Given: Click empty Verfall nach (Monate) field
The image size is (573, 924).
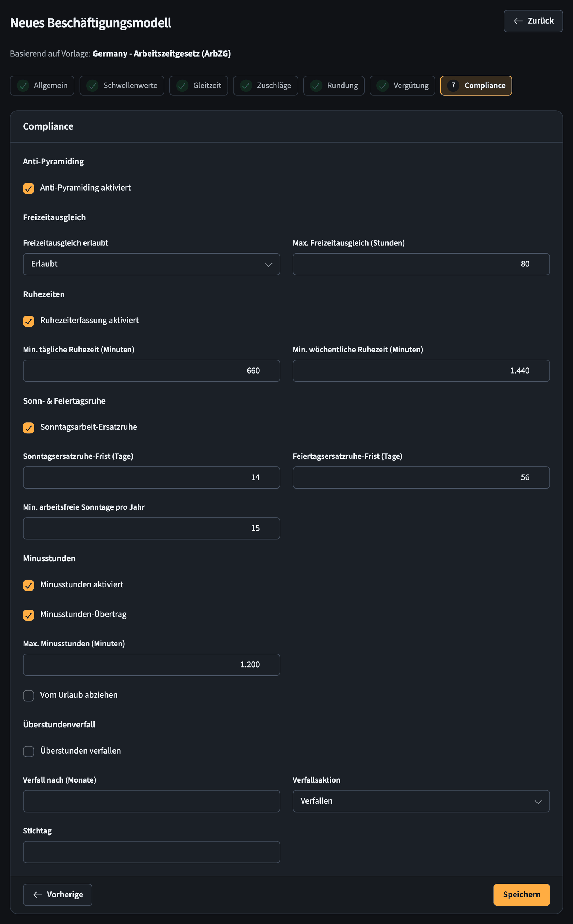Looking at the screenshot, I should click(151, 801).
